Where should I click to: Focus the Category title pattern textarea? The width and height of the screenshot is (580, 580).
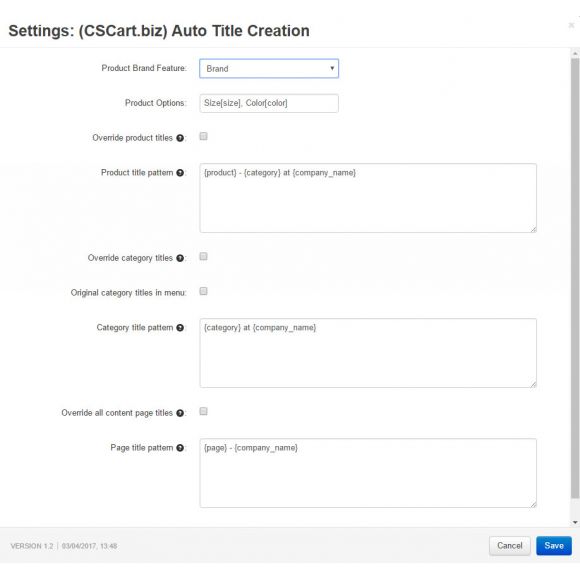368,353
